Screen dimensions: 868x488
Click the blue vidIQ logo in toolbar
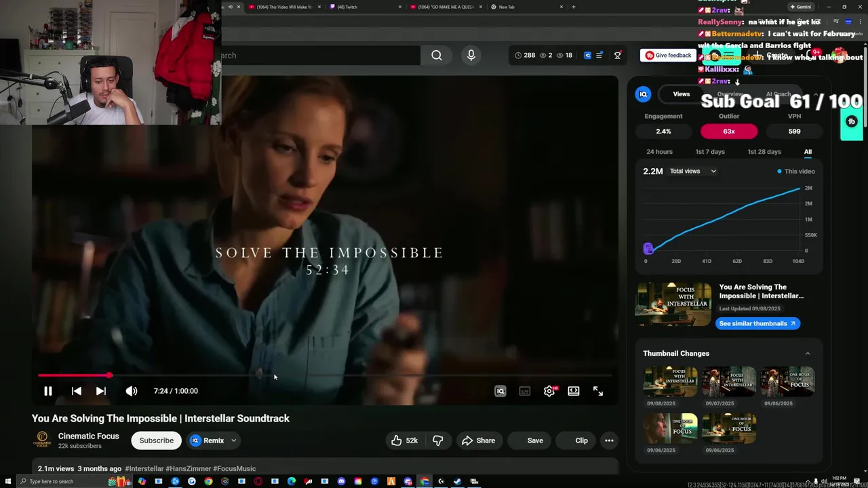pyautogui.click(x=587, y=56)
